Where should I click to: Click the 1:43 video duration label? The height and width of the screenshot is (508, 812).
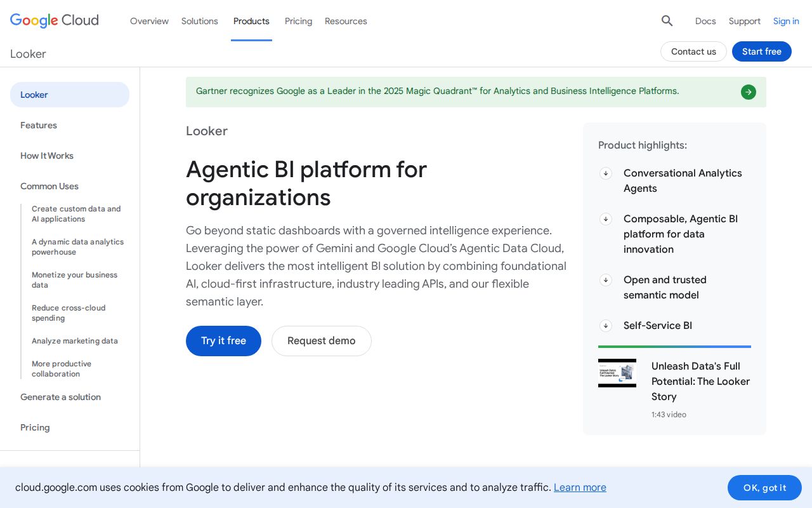click(x=669, y=415)
